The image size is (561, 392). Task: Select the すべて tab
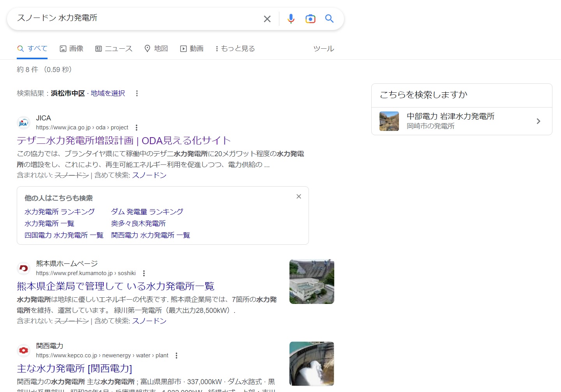[32, 49]
